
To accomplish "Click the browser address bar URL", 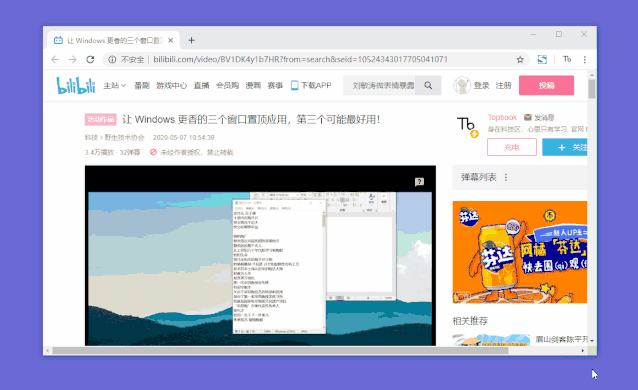I will [x=300, y=59].
